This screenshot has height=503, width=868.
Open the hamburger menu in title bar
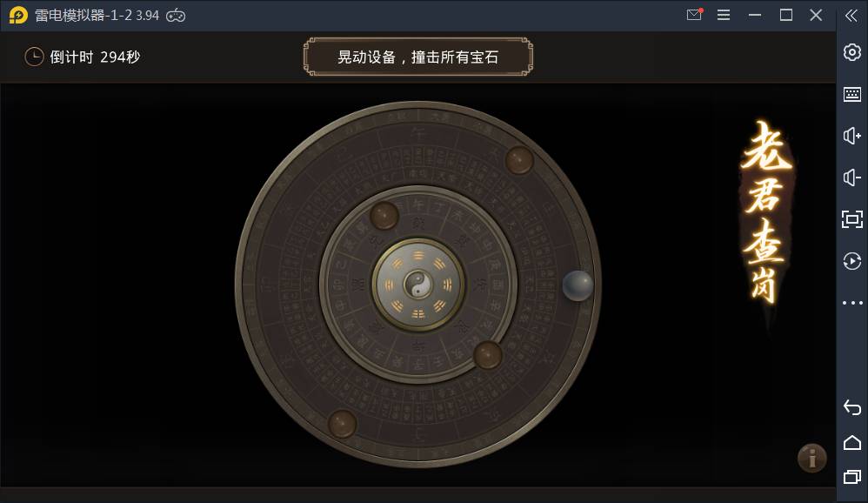pyautogui.click(x=724, y=15)
